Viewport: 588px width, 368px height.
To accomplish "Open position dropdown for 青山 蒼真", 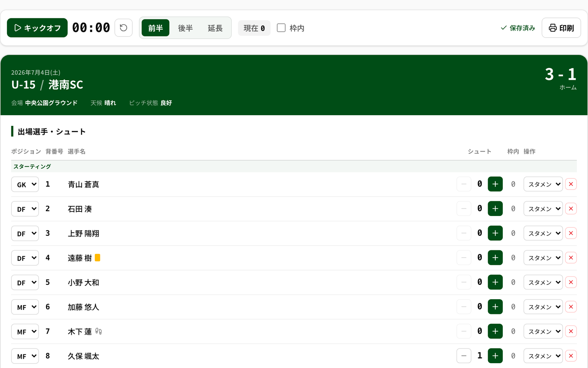I will (25, 184).
